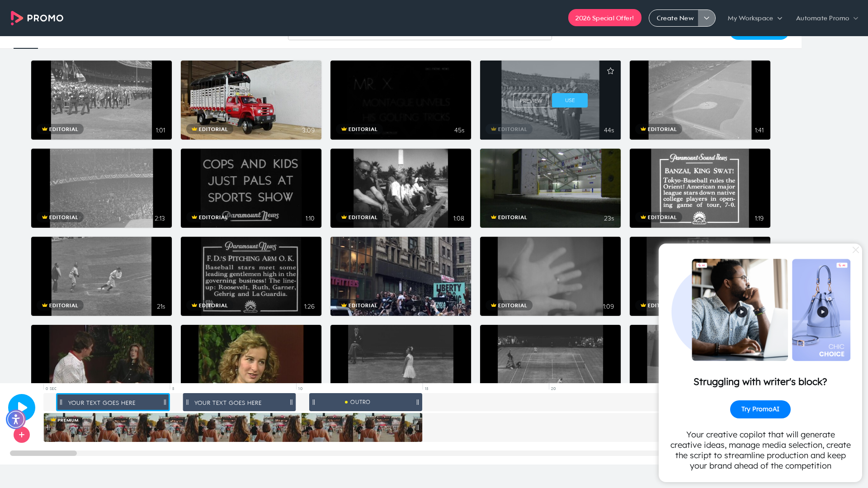
Task: Click the festival video strip on timeline
Action: point(233,427)
